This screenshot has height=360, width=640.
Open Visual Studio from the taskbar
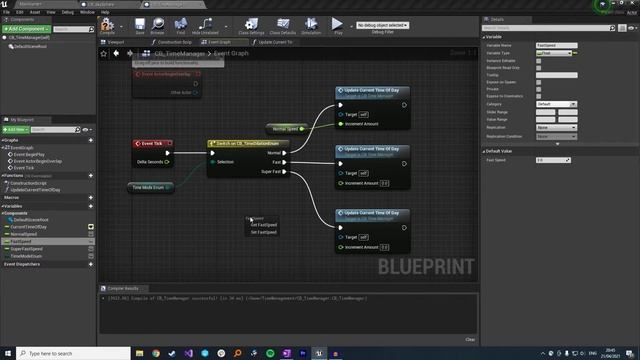coord(189,353)
